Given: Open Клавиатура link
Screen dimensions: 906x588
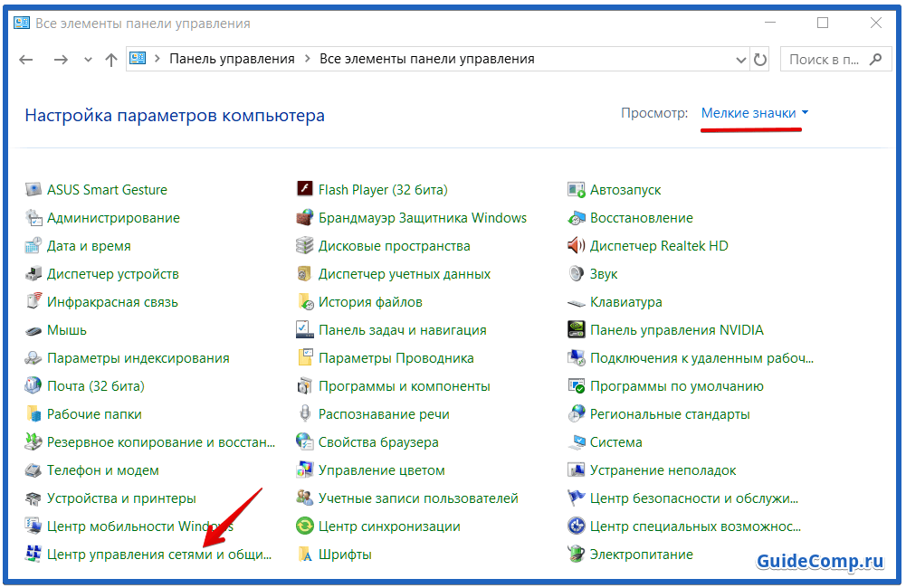Looking at the screenshot, I should pyautogui.click(x=625, y=302).
